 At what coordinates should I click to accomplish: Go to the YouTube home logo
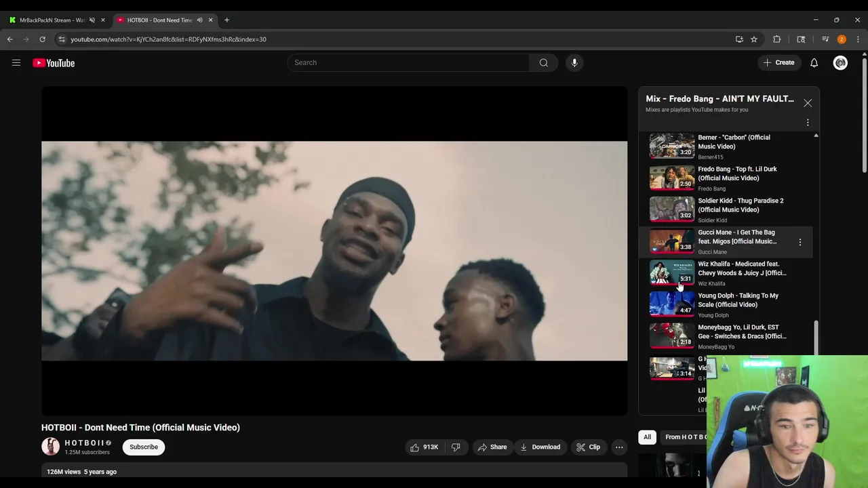(54, 63)
